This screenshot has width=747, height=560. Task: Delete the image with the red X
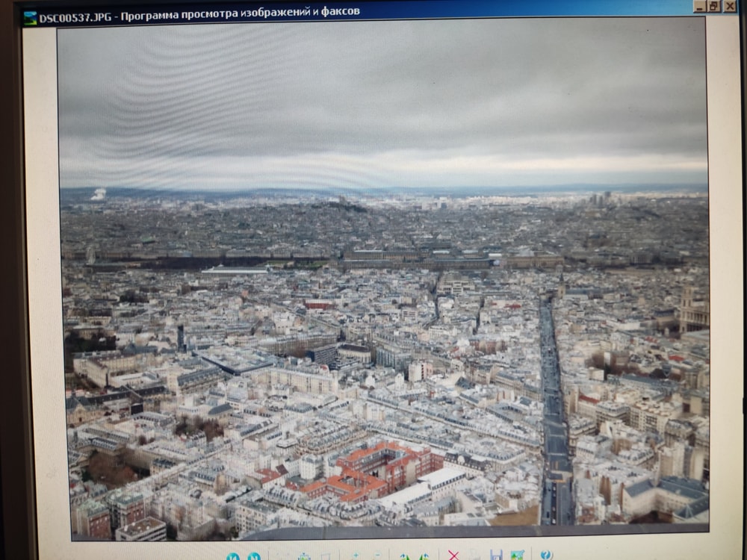[453, 556]
